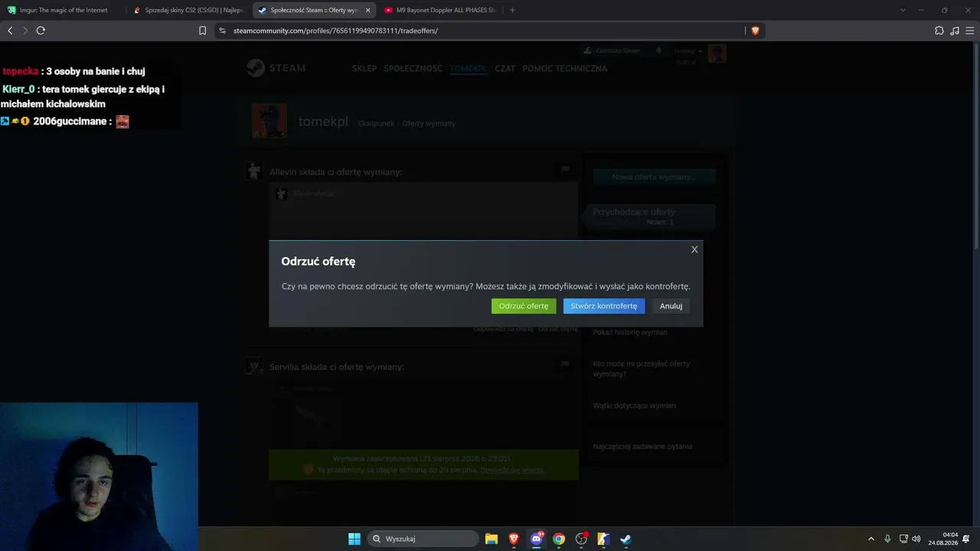Open Google Chrome from the taskbar
The image size is (980, 551).
point(559,539)
